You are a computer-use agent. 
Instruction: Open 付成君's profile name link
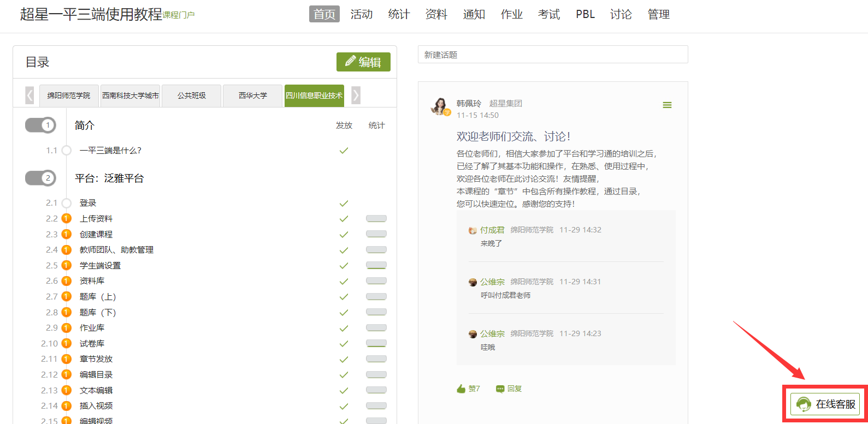click(492, 230)
